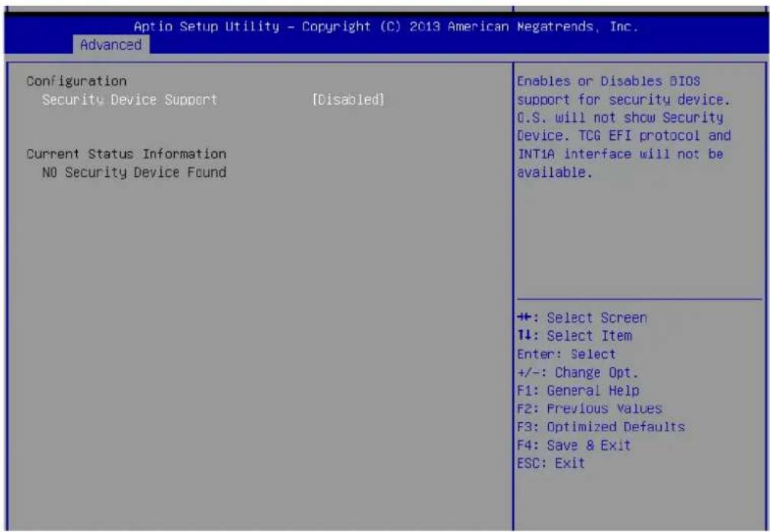The width and height of the screenshot is (770, 532).
Task: Select Security Device Support option
Action: tap(130, 100)
